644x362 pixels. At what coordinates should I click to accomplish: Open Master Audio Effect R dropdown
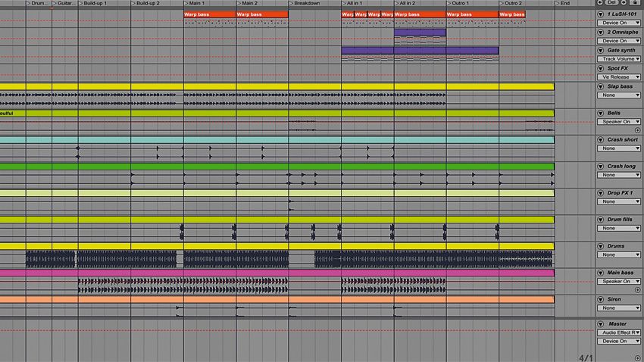click(x=619, y=333)
